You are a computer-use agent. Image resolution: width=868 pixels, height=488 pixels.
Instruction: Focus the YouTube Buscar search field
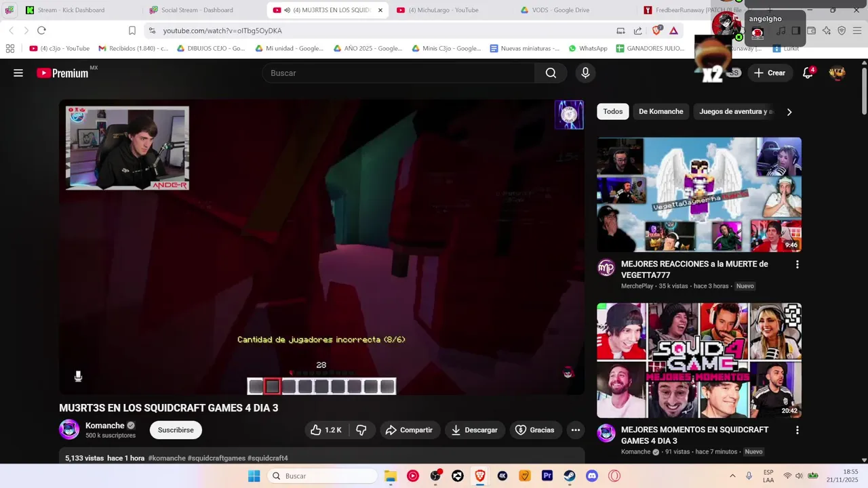pyautogui.click(x=399, y=73)
